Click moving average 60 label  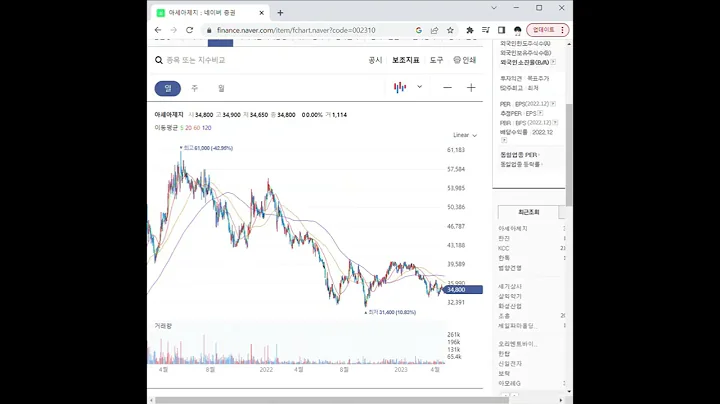(x=197, y=128)
